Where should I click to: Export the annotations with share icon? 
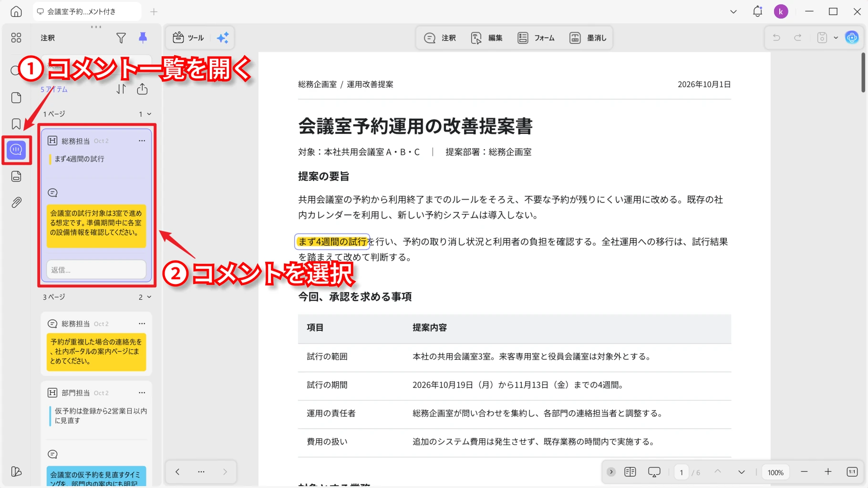(142, 89)
